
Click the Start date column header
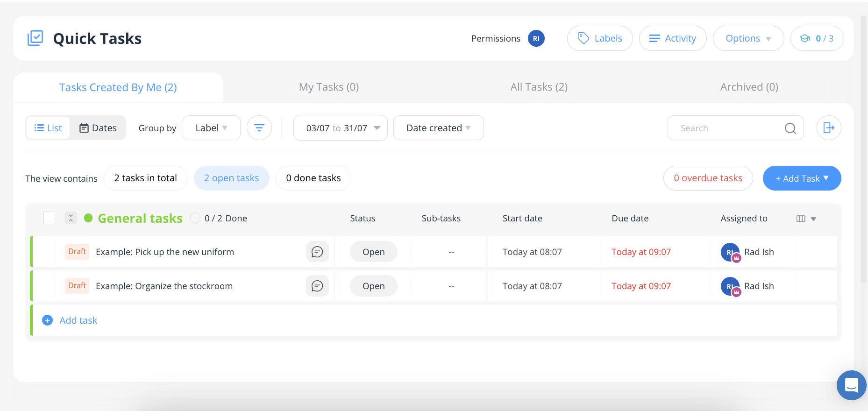point(522,218)
